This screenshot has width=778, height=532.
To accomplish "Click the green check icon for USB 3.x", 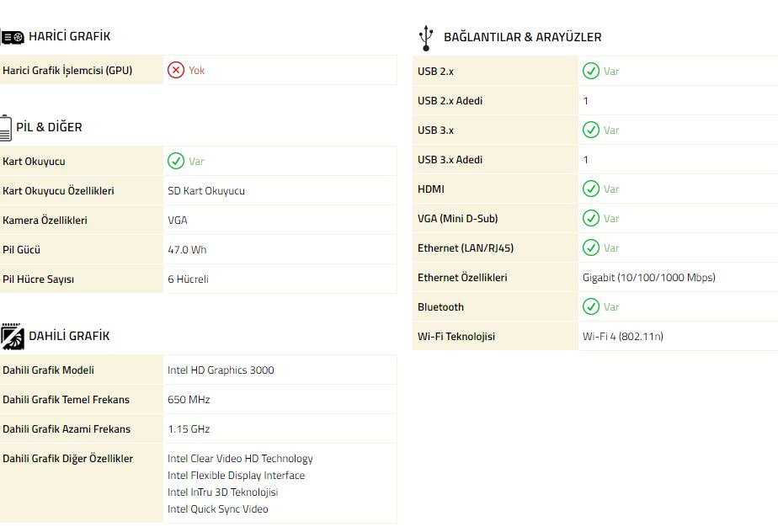I will [x=591, y=130].
